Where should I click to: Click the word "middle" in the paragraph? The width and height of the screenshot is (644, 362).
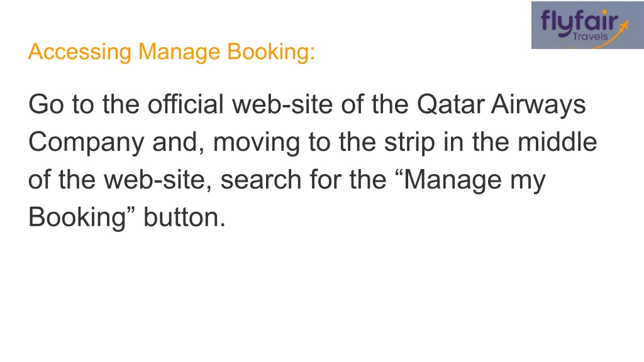557,141
